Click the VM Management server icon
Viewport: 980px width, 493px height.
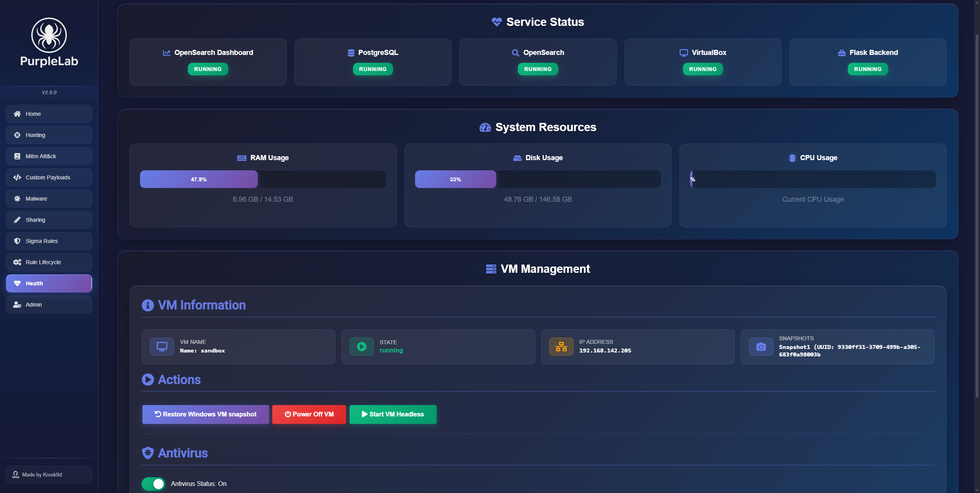(x=491, y=269)
